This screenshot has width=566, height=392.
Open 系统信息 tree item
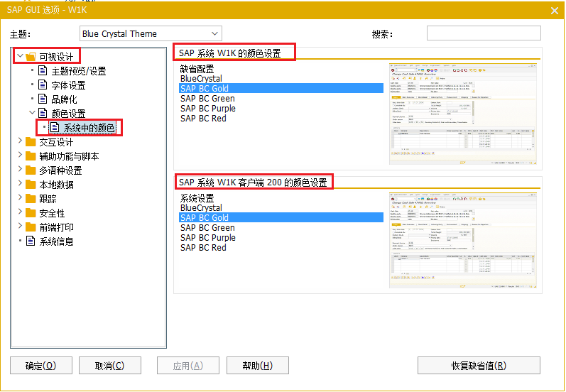[56, 241]
